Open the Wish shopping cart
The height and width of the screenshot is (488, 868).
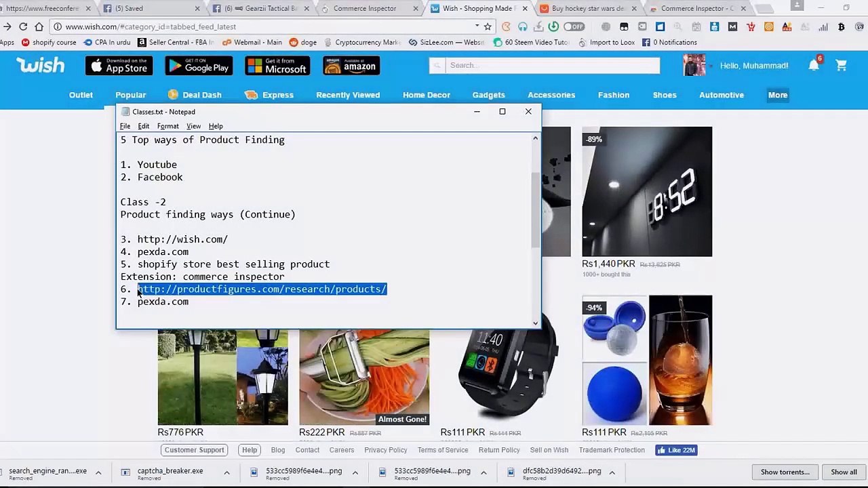[x=841, y=66]
